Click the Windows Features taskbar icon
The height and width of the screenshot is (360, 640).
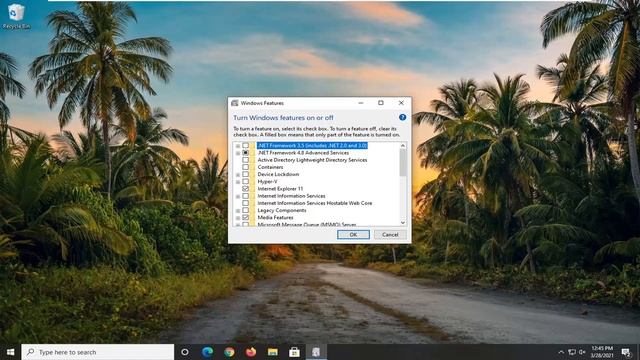[x=316, y=352]
